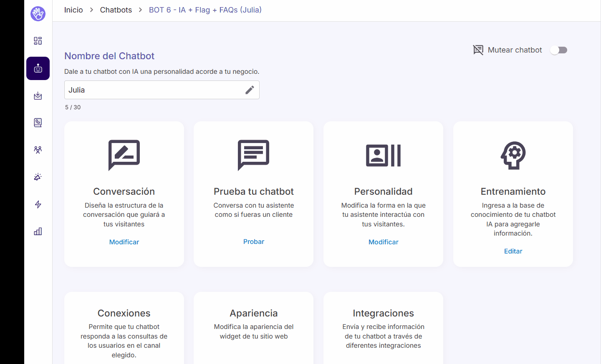Viewport: 601px width, 364px height.
Task: Click the pencil edit icon for chatbot name
Action: point(250,90)
